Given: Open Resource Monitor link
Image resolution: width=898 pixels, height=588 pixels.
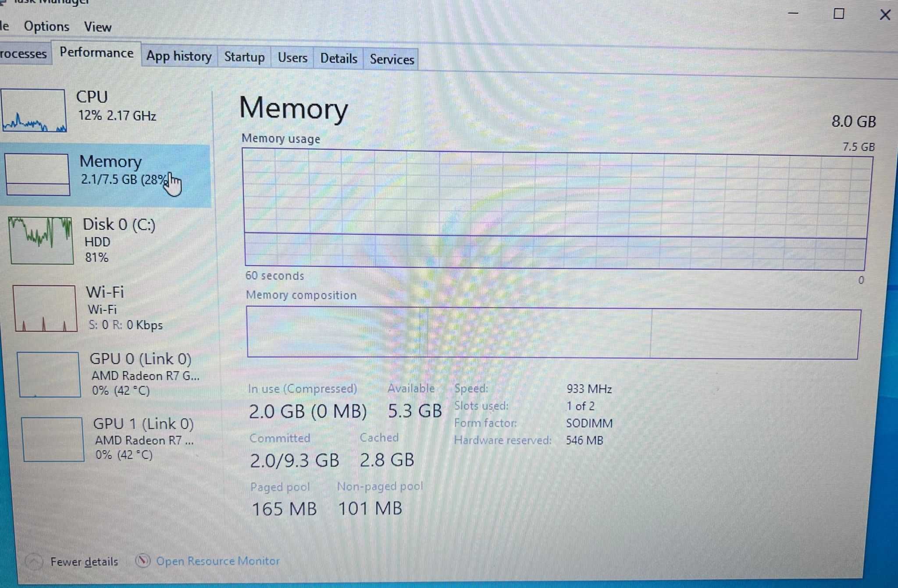Looking at the screenshot, I should (x=216, y=561).
